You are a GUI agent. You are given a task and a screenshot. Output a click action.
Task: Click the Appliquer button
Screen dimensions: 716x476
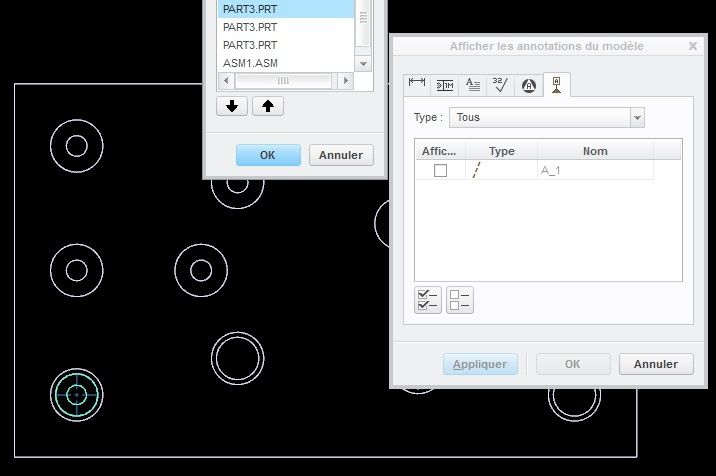click(x=480, y=364)
